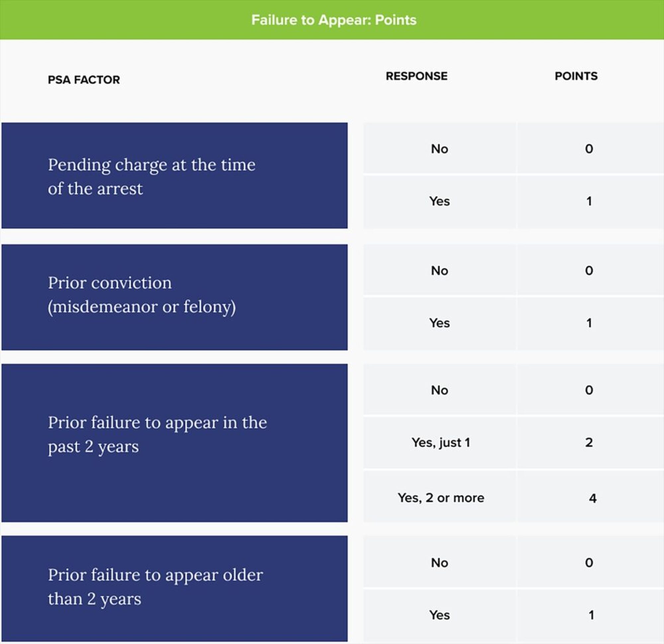Click 'No' response for prior conviction
Image resolution: width=664 pixels, height=644 pixels.
439,270
